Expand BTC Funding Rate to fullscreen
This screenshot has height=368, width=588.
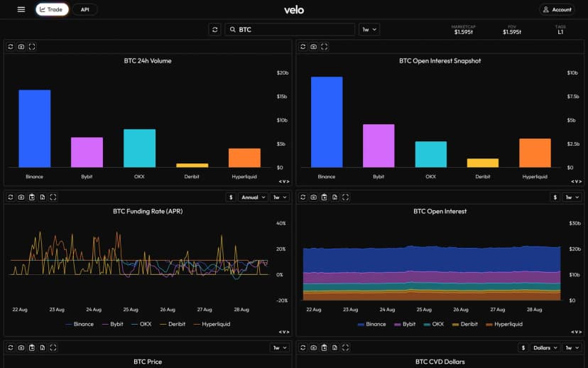[53, 197]
